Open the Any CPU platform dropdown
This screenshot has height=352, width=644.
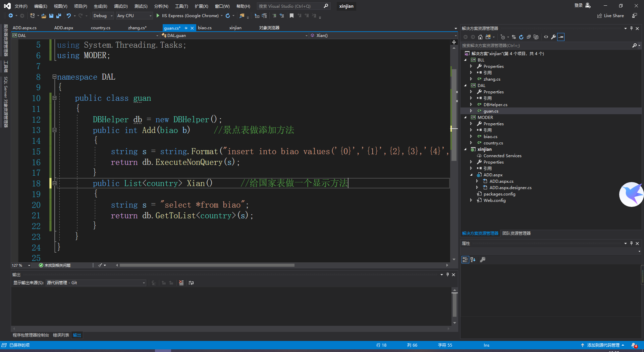click(x=134, y=16)
